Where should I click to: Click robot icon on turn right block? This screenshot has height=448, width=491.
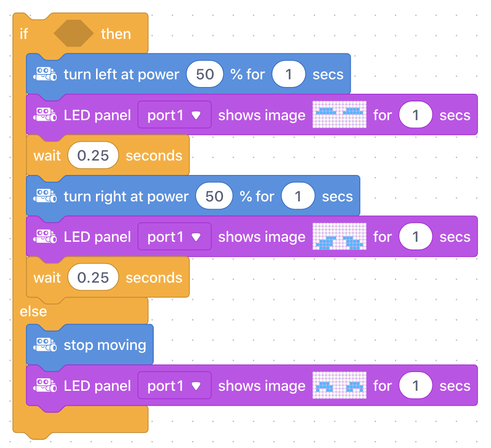[45, 196]
